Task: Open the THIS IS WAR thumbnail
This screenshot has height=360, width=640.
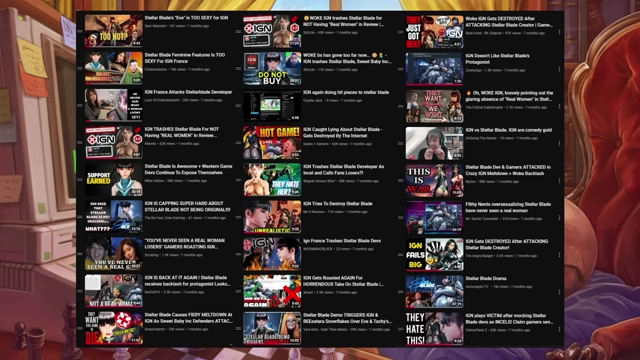Action: [434, 181]
